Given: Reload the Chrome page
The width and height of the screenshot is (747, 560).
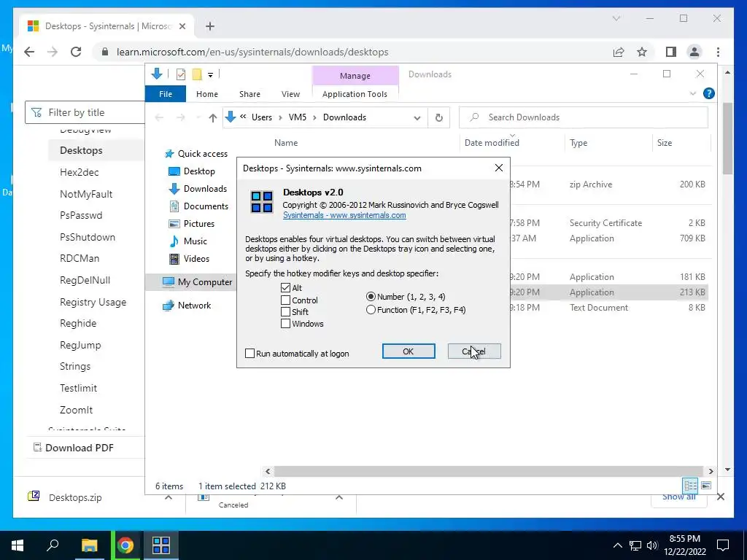Looking at the screenshot, I should pyautogui.click(x=76, y=52).
